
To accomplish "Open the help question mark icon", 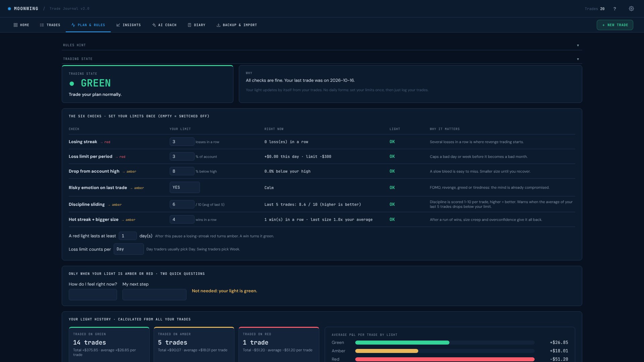I will pos(614,9).
